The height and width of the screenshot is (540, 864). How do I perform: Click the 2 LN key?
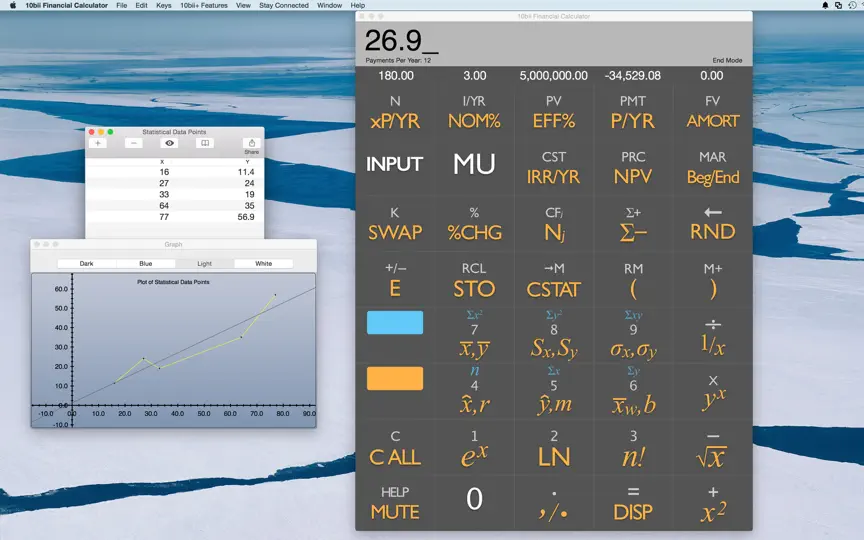pyautogui.click(x=554, y=449)
